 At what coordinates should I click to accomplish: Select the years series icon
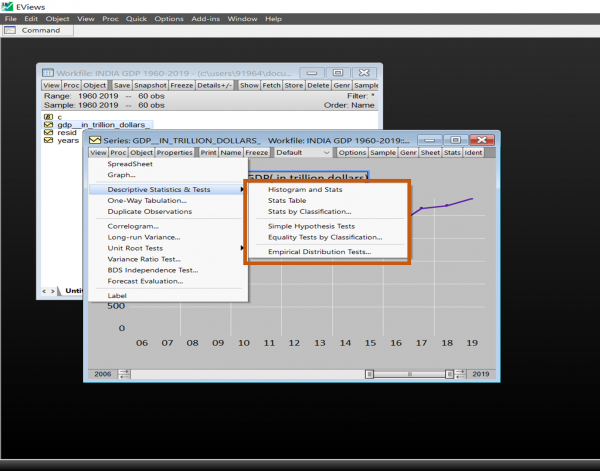click(48, 140)
